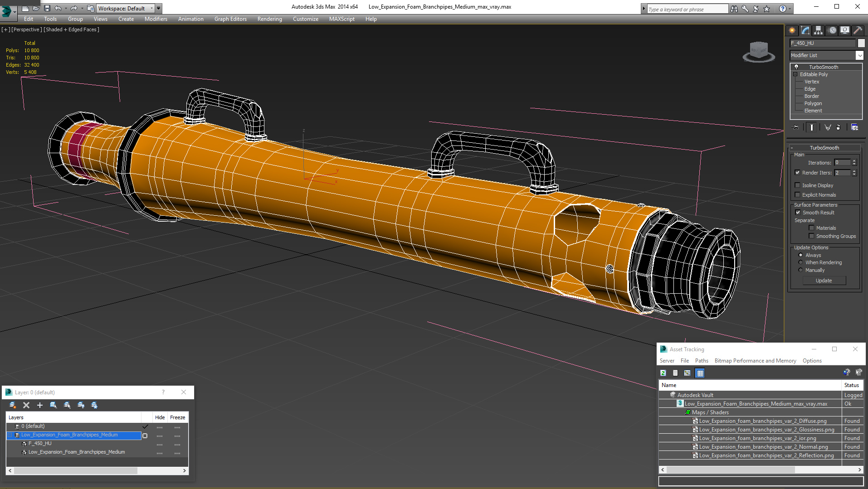868x489 pixels.
Task: Click the Update button
Action: click(824, 281)
